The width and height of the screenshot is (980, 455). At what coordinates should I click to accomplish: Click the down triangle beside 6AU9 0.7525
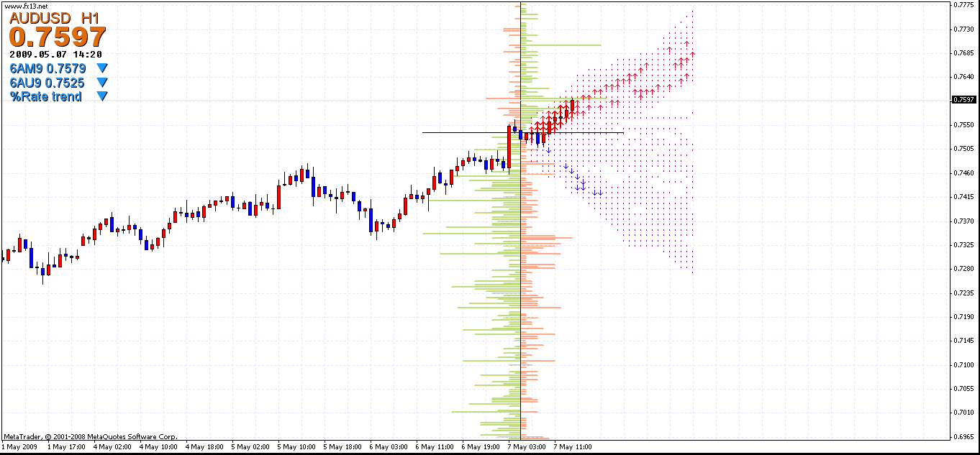pos(102,83)
